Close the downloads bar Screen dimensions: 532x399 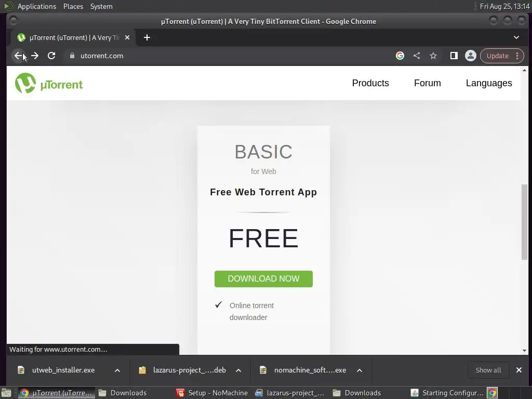pyautogui.click(x=519, y=370)
